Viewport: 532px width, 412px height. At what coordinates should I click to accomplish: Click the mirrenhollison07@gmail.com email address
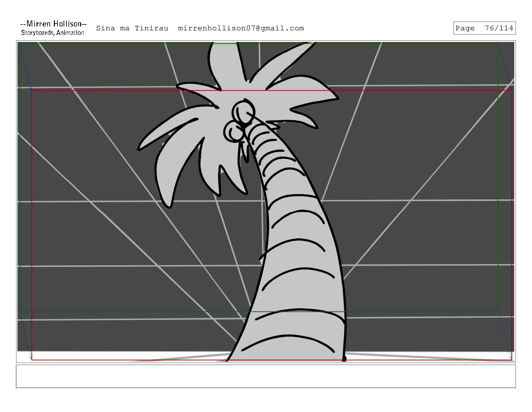(241, 28)
